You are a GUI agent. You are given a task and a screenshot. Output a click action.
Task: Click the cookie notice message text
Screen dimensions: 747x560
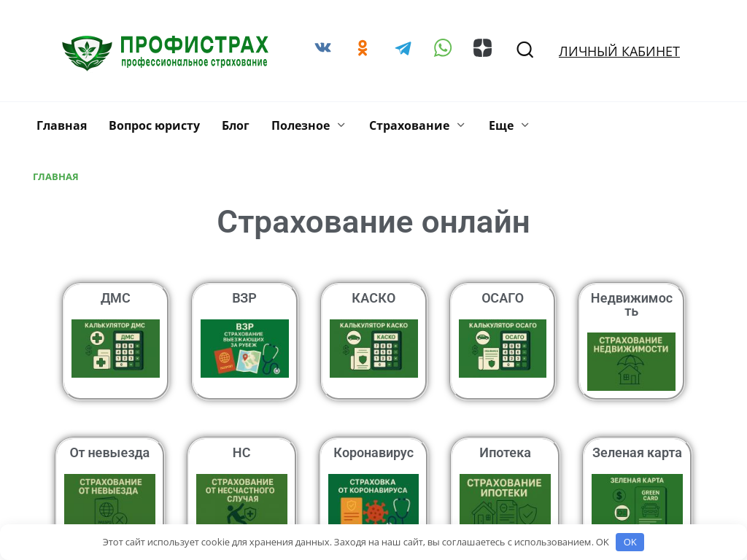pos(355,542)
